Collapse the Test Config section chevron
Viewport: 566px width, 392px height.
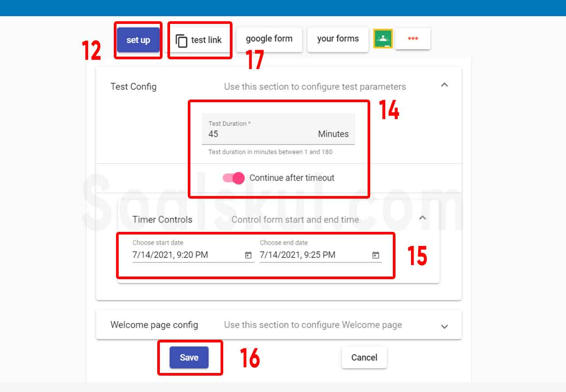tap(445, 85)
